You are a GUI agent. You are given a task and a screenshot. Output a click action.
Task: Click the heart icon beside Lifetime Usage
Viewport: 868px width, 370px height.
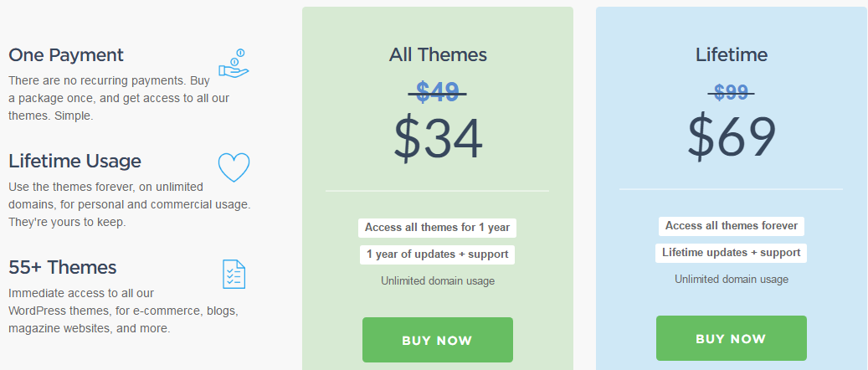click(234, 167)
